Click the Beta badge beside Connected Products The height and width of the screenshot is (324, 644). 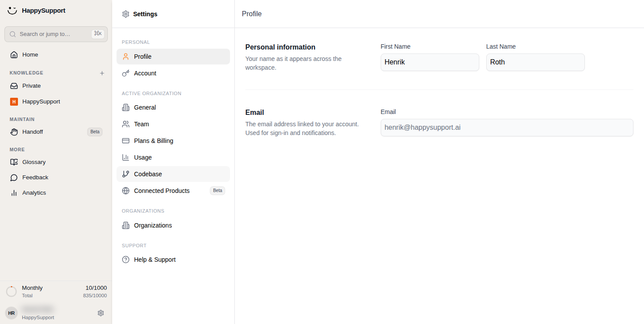click(x=218, y=191)
